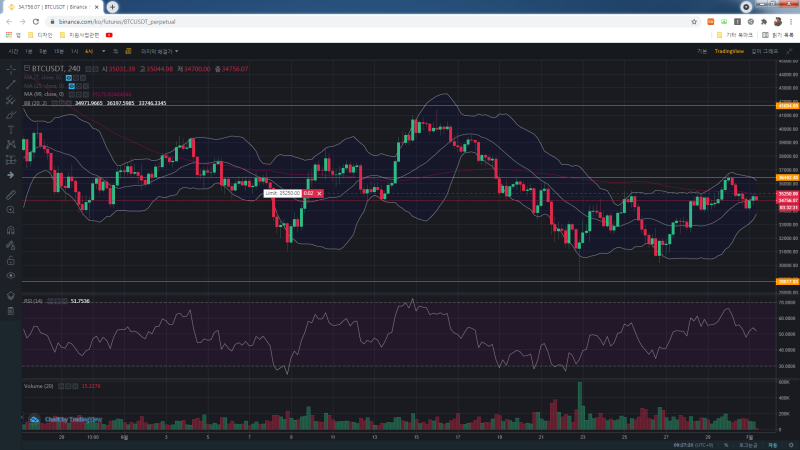Viewport: 800px width, 450px height.
Task: Open the Chrome three-dot menu
Action: click(791, 21)
